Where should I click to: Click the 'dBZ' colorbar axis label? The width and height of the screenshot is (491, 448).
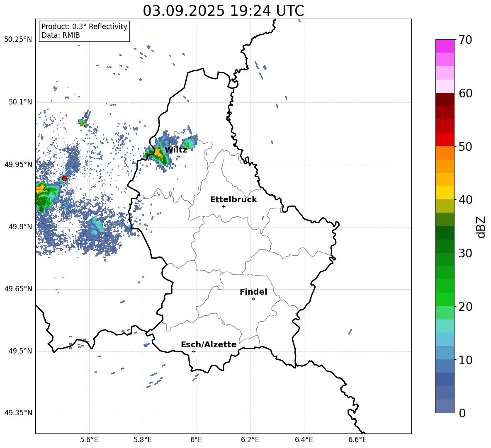[481, 227]
